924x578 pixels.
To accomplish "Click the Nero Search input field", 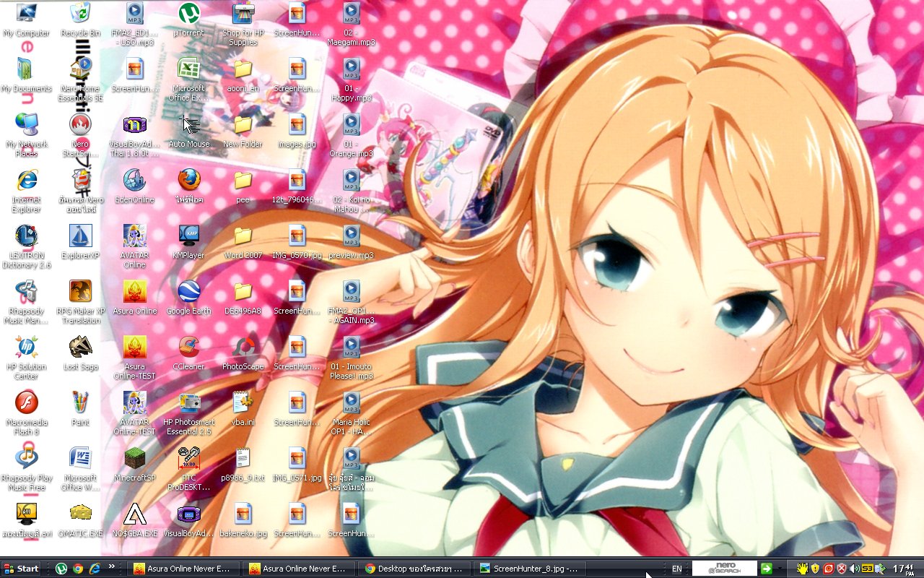I will 724,569.
